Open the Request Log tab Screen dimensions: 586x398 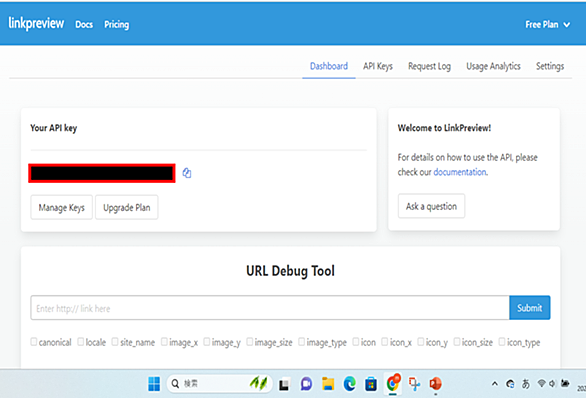(429, 66)
